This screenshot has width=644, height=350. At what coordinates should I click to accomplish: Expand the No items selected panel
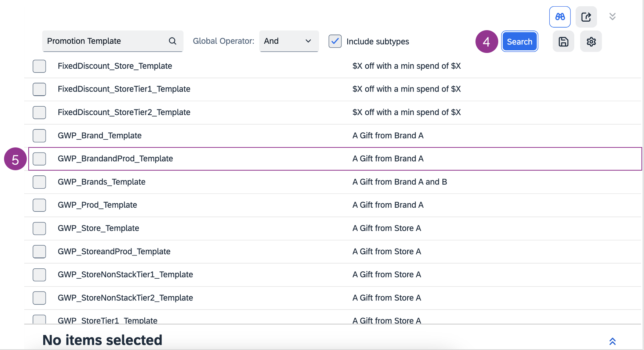pos(612,341)
